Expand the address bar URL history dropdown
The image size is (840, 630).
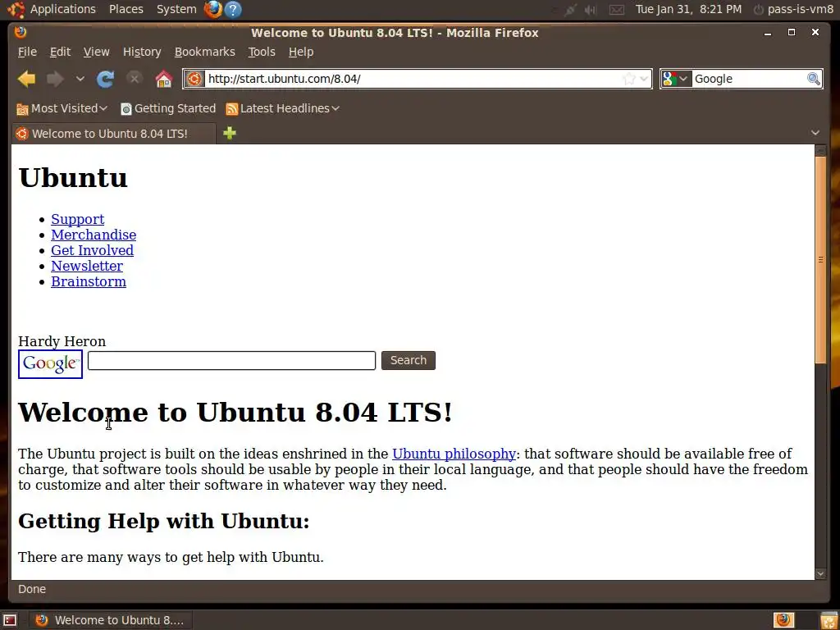pyautogui.click(x=644, y=79)
